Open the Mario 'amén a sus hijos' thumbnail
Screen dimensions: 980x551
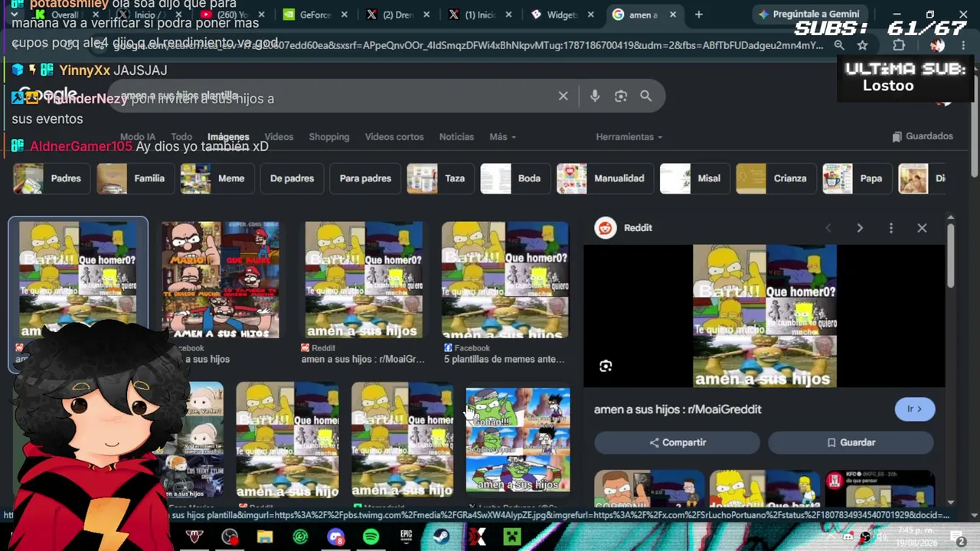(x=220, y=280)
